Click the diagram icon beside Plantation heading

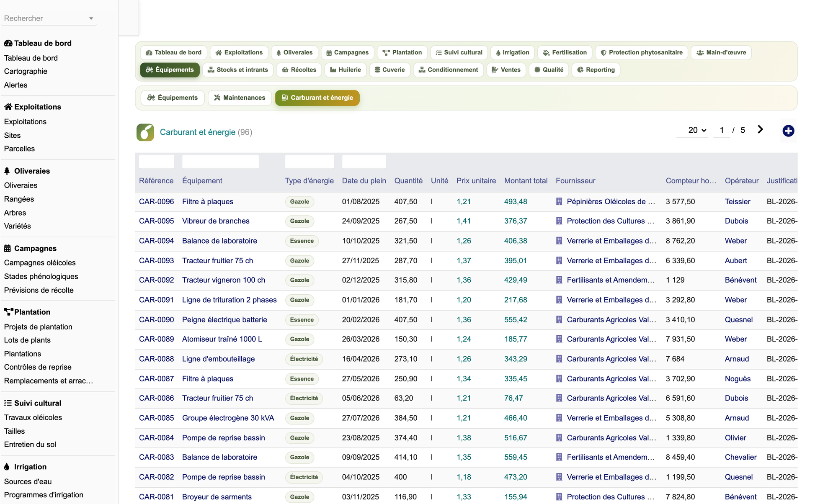click(8, 312)
